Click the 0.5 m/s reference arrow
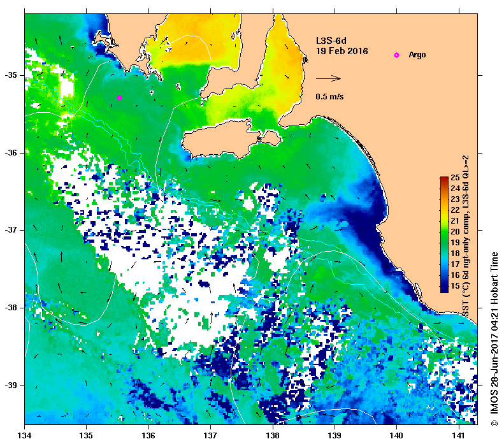The width and height of the screenshot is (504, 446). click(328, 78)
